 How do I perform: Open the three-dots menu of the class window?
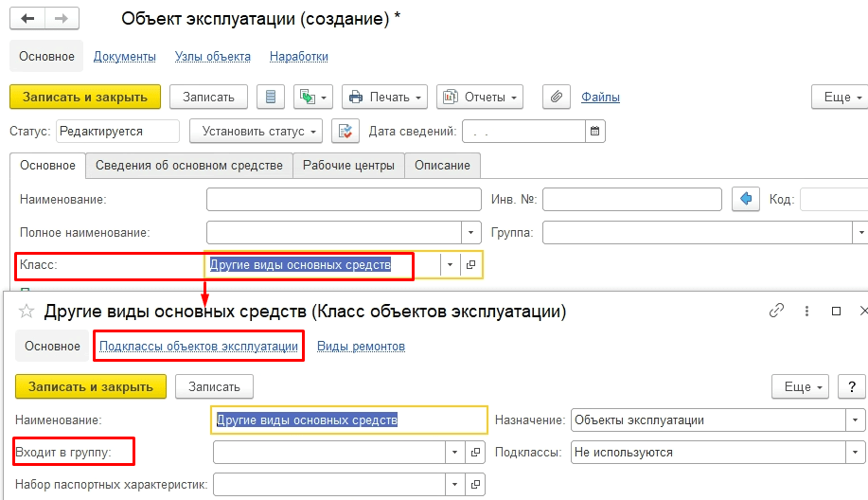coord(806,312)
